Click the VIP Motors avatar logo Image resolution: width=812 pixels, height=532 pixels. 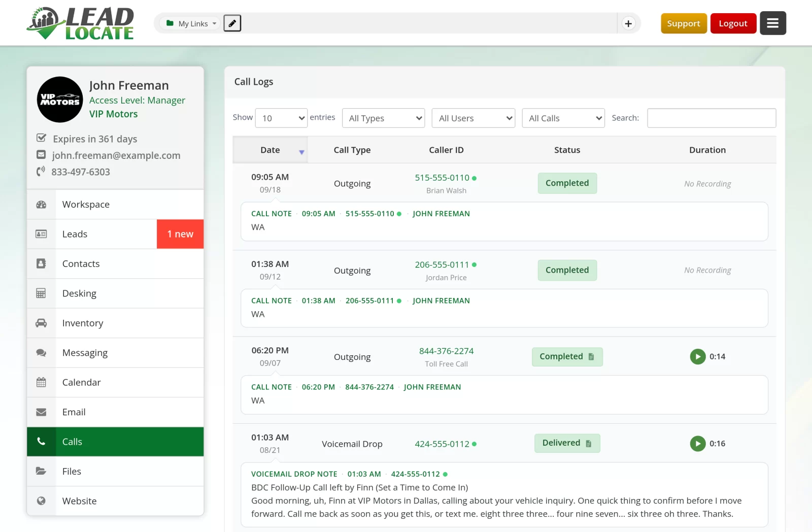[60, 99]
